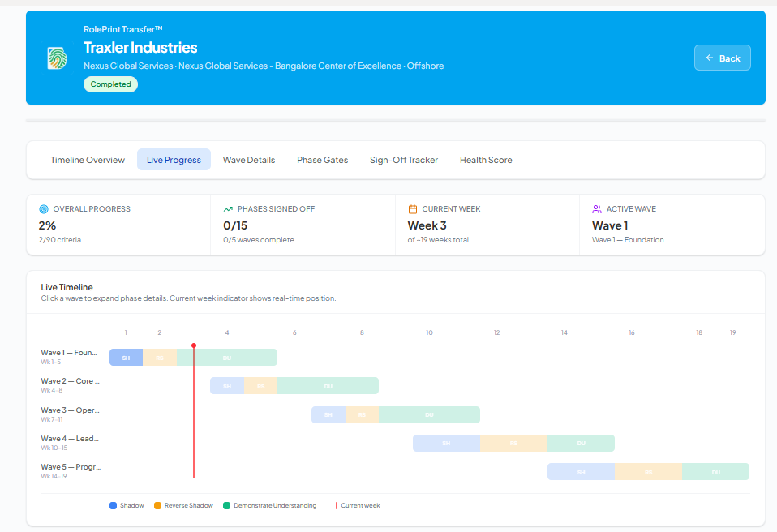This screenshot has width=777, height=532.
Task: Click the Overall Progress target icon
Action: (44, 209)
